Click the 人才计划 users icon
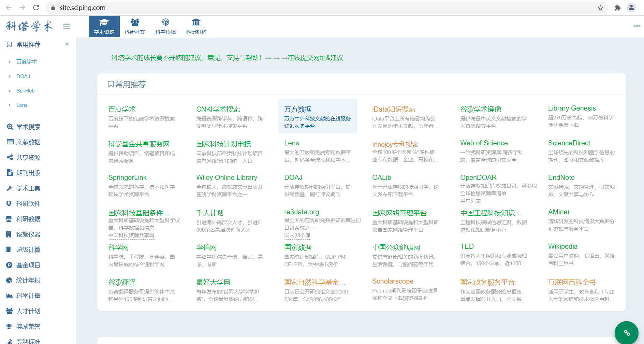Screen dimensions: 644x344 click(x=10, y=311)
